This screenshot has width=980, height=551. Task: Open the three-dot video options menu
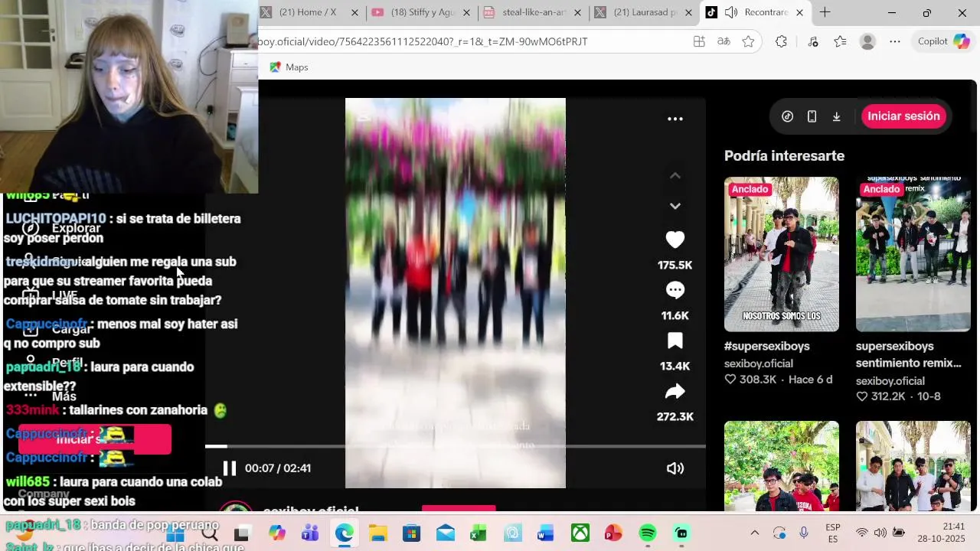pyautogui.click(x=675, y=119)
